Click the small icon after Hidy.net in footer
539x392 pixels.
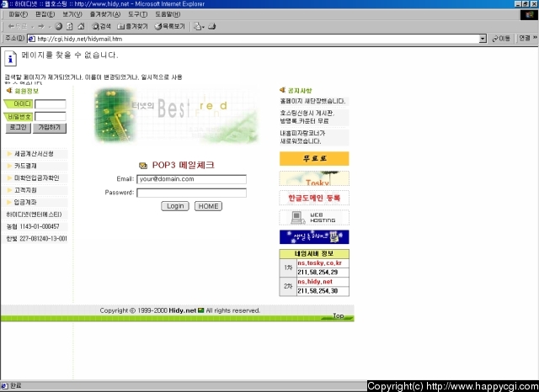click(x=200, y=310)
